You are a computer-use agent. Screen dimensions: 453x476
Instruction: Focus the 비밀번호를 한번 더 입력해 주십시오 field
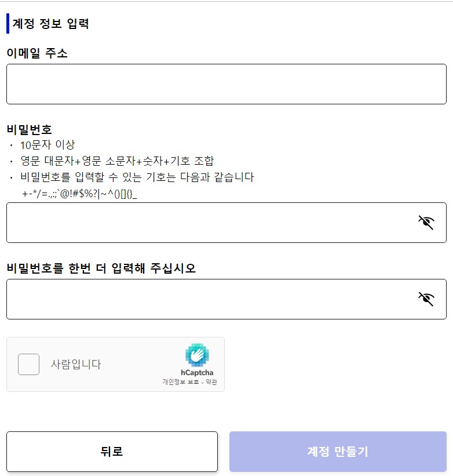point(203,299)
